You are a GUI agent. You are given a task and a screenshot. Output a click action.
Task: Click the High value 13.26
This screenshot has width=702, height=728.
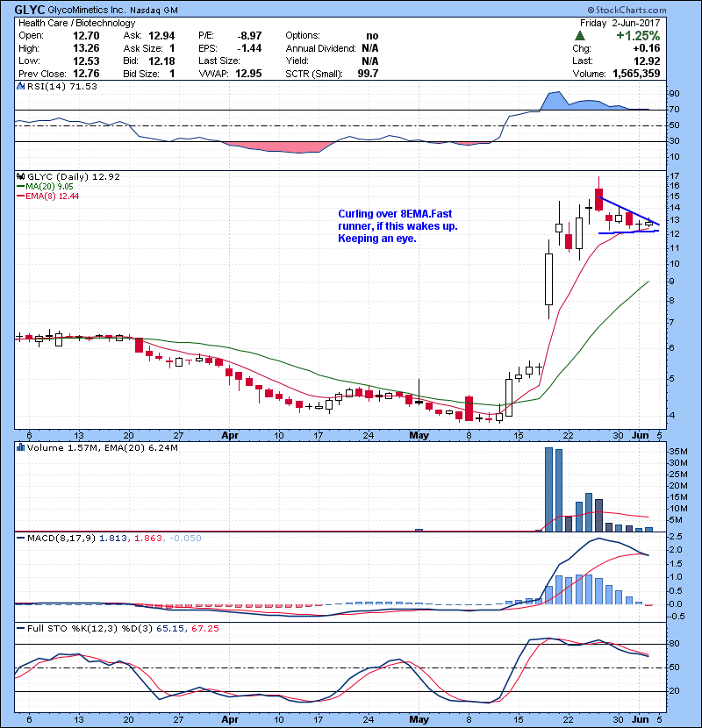click(x=86, y=48)
